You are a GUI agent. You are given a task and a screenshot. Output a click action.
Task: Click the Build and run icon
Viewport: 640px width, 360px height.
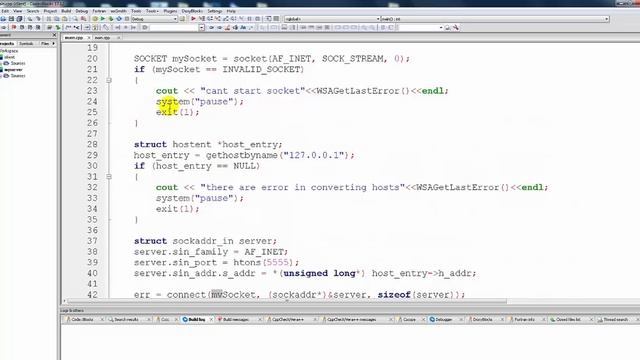[111, 19]
